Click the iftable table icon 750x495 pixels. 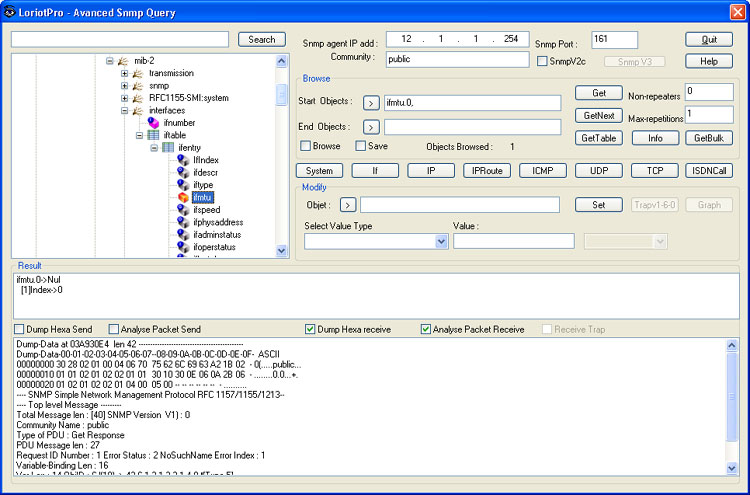click(153, 135)
